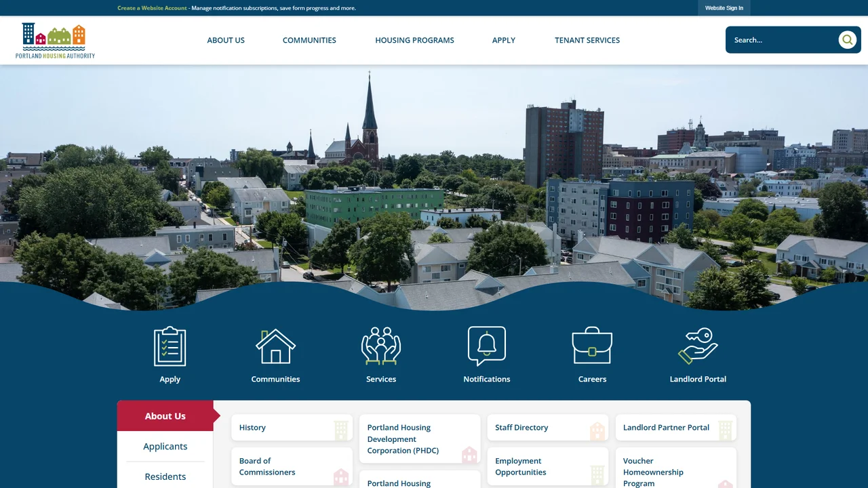Open the Landlord Portal key icon
The height and width of the screenshot is (488, 868).
point(698,346)
